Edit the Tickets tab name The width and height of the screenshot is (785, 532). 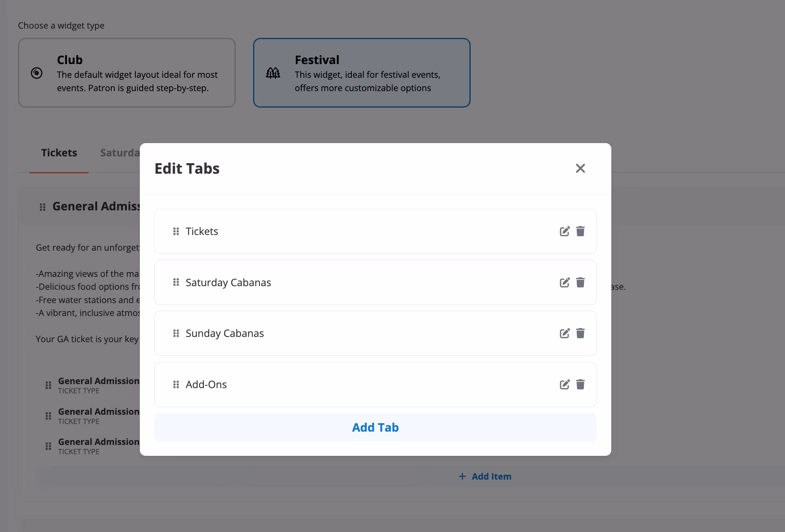point(565,231)
